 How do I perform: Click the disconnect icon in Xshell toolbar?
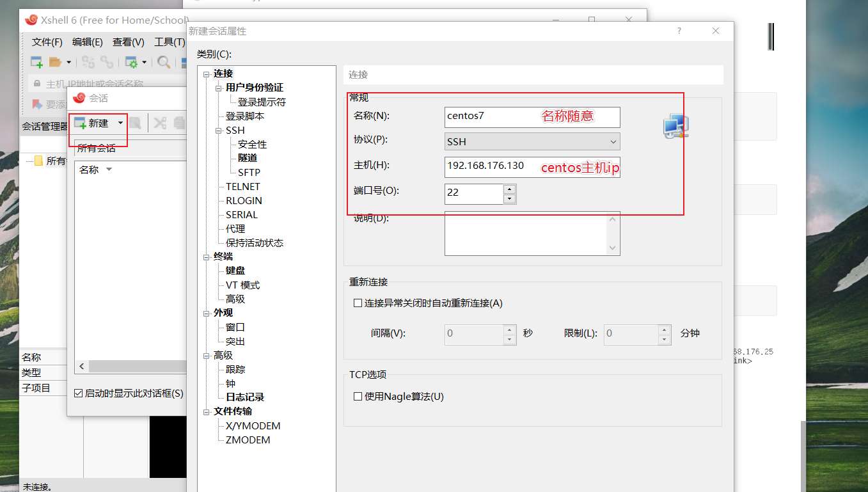coord(107,62)
